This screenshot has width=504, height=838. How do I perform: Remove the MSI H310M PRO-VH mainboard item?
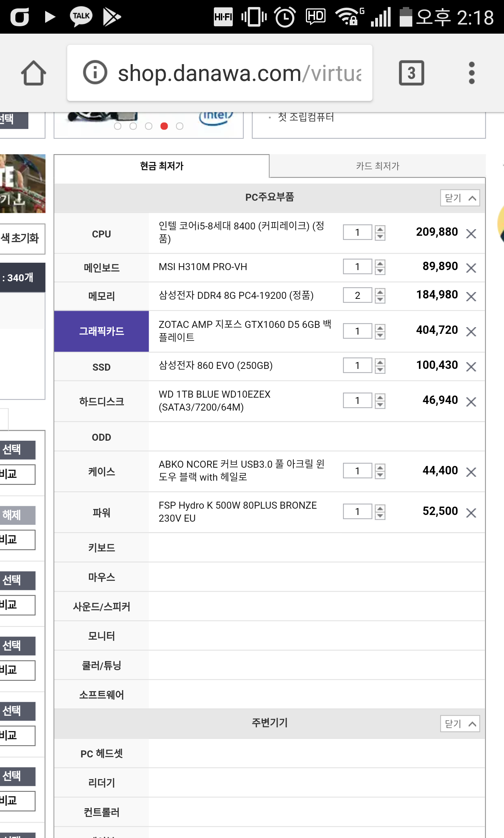tap(471, 268)
